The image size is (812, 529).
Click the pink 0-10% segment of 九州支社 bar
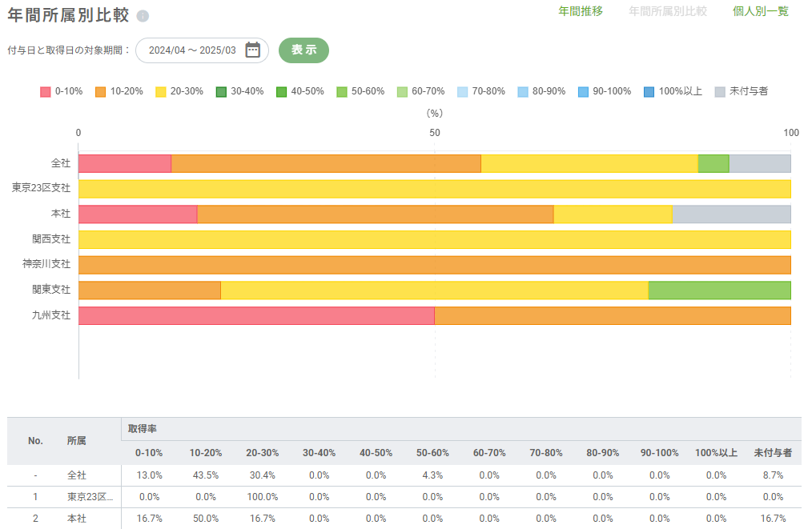(x=256, y=315)
